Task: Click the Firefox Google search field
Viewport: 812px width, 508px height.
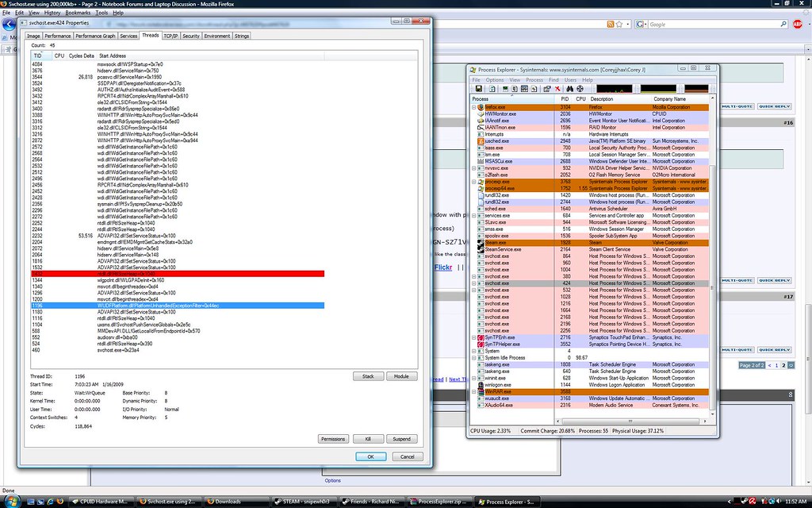Action: point(714,25)
